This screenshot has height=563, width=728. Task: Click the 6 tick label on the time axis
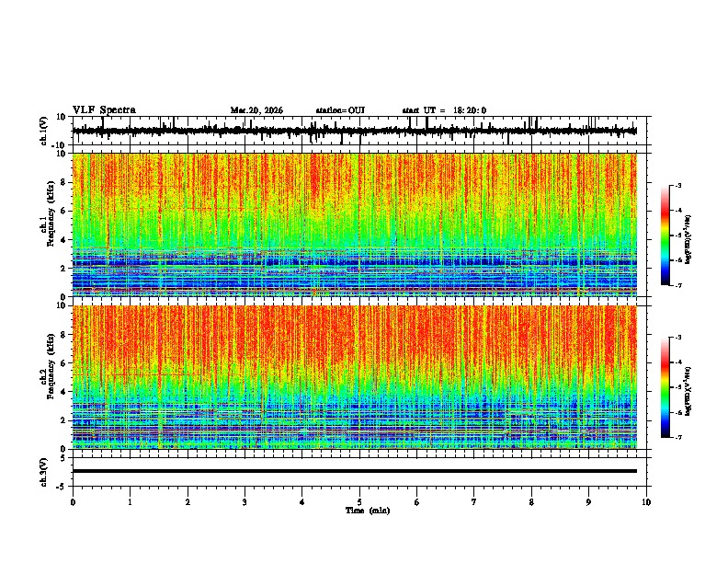tap(417, 502)
